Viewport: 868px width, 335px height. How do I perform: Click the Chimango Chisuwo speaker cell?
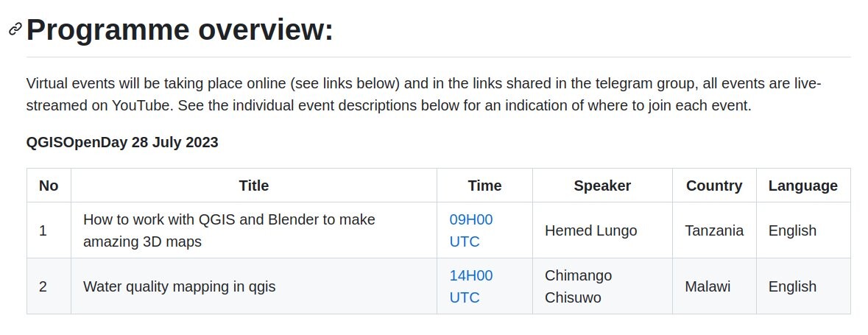pyautogui.click(x=602, y=286)
